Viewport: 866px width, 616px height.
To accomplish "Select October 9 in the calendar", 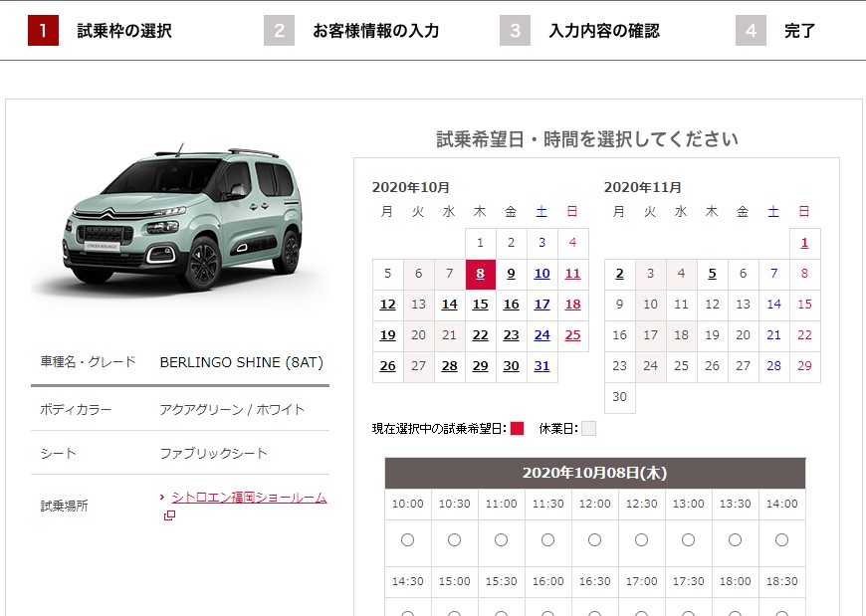I will click(511, 274).
